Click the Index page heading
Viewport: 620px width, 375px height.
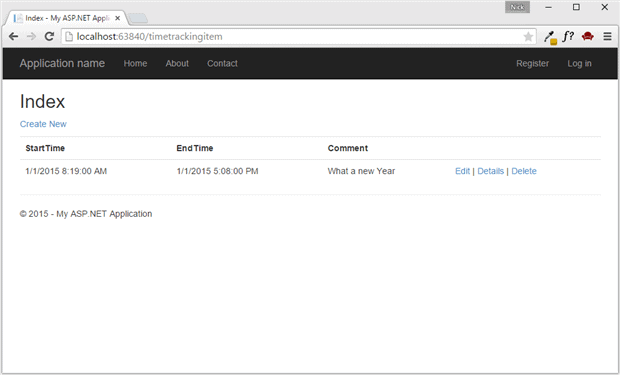click(42, 102)
